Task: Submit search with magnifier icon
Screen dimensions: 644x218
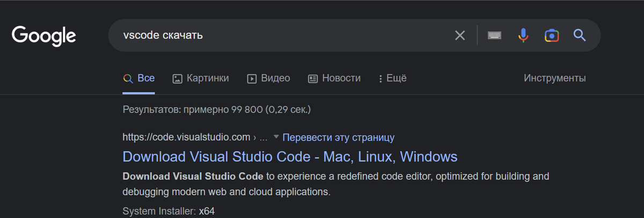Action: pyautogui.click(x=580, y=35)
